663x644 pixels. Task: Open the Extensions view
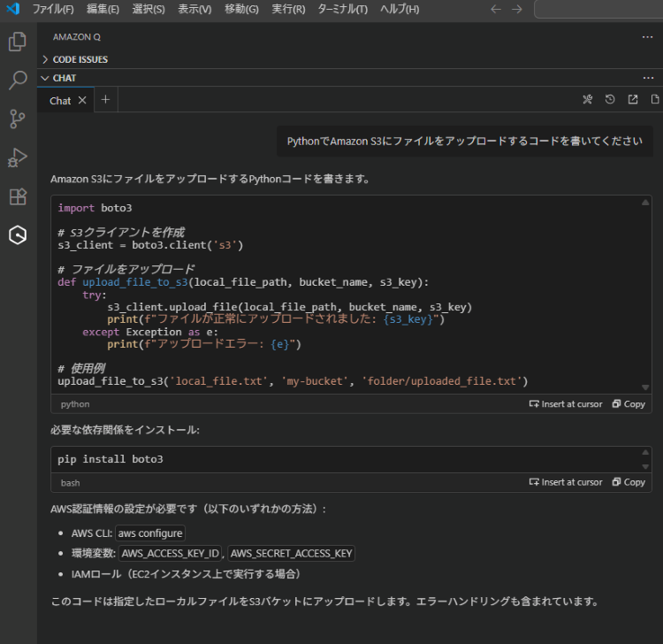coord(17,196)
